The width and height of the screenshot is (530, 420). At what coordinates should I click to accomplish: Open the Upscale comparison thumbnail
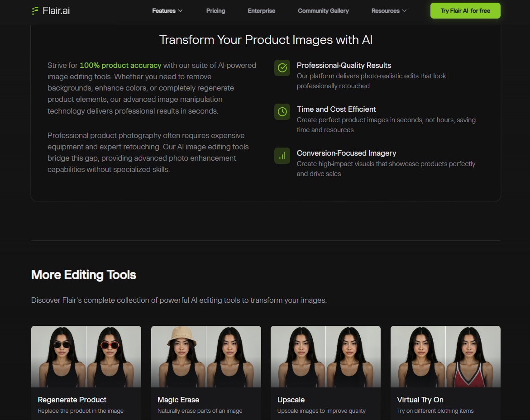click(325, 357)
